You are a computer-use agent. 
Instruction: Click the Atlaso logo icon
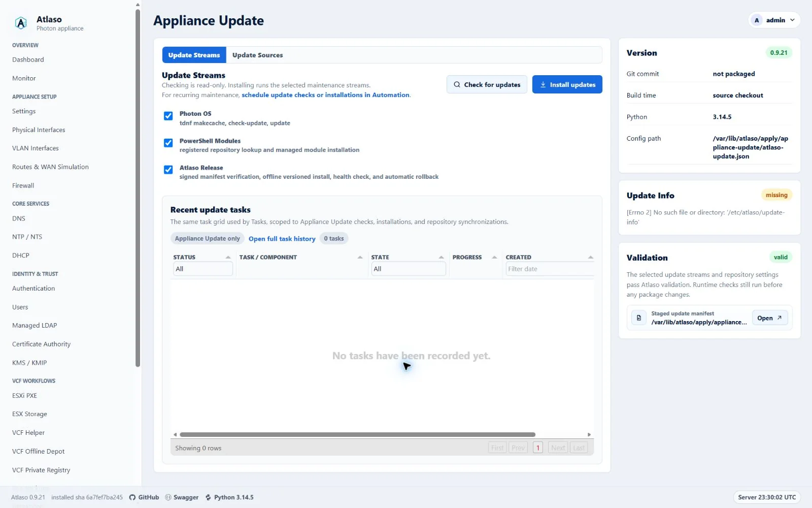[x=21, y=23]
